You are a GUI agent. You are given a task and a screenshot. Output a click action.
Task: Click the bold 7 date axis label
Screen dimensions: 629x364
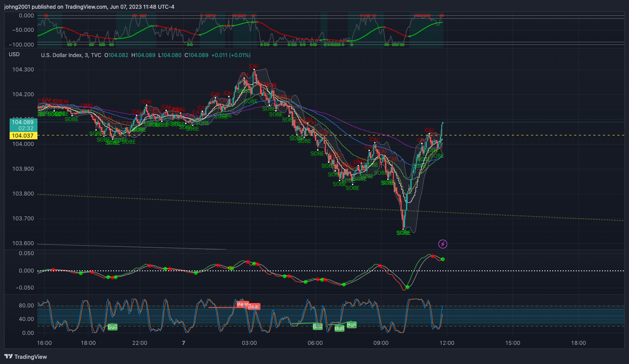click(x=184, y=343)
